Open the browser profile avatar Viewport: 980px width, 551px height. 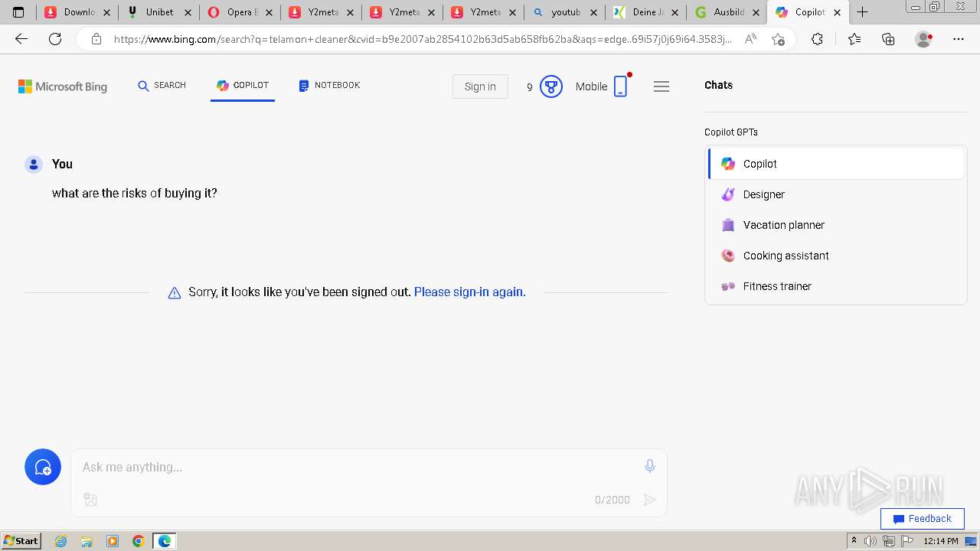tap(924, 39)
